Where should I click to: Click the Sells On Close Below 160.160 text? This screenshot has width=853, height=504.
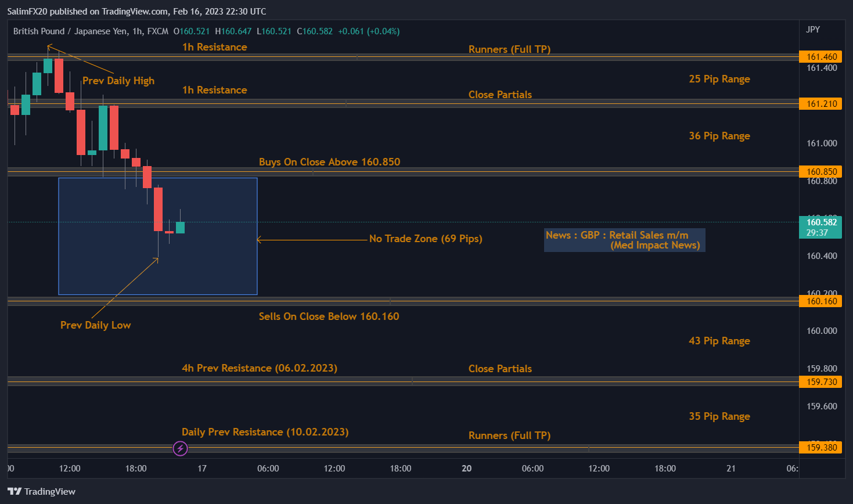tap(329, 316)
